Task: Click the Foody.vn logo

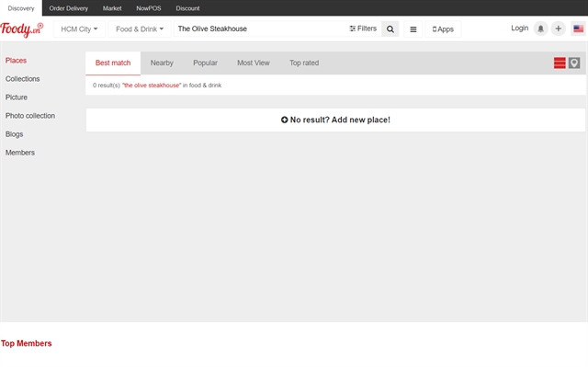Action: 22,29
